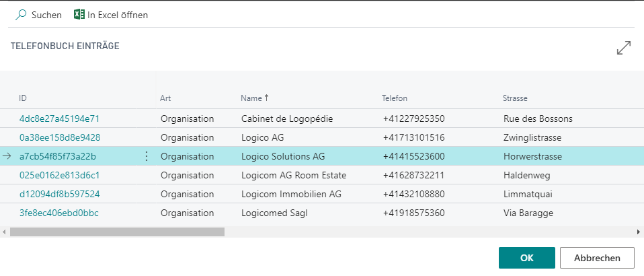Open entry ID 4dc8e27a45194e71
The width and height of the screenshot is (644, 276).
coord(60,119)
